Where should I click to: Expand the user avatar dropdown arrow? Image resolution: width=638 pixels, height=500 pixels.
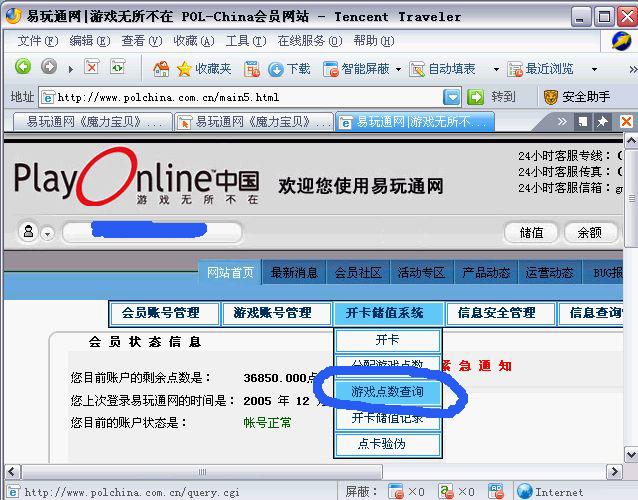click(x=48, y=234)
